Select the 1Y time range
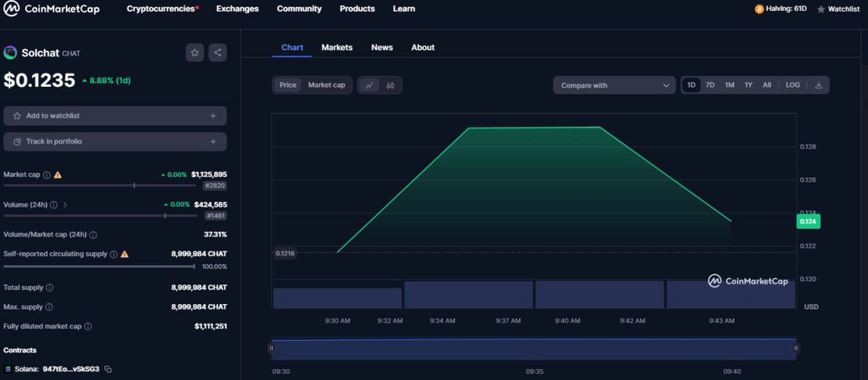 coord(749,85)
